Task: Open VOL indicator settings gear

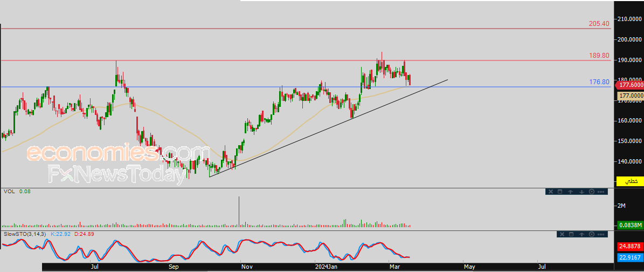Action: pos(592,192)
